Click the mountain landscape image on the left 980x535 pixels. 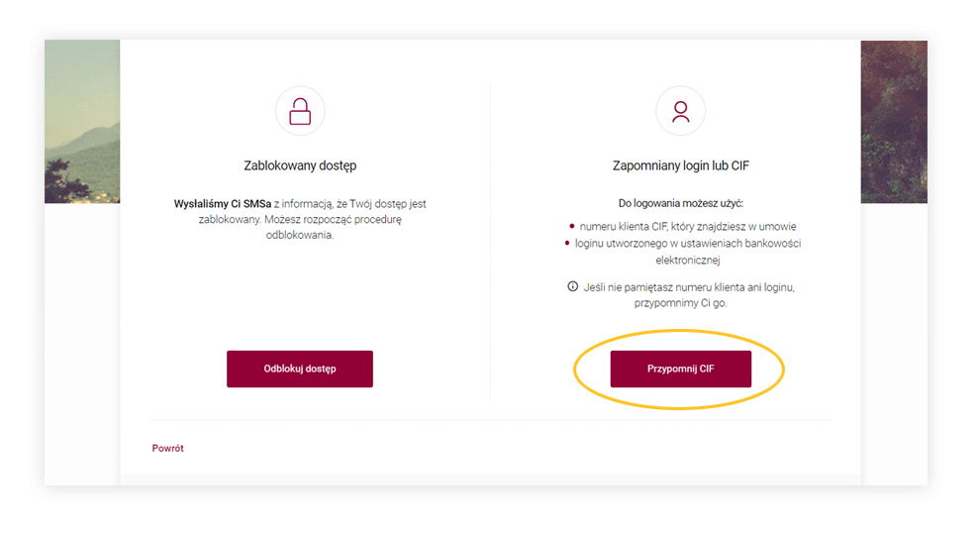82,121
